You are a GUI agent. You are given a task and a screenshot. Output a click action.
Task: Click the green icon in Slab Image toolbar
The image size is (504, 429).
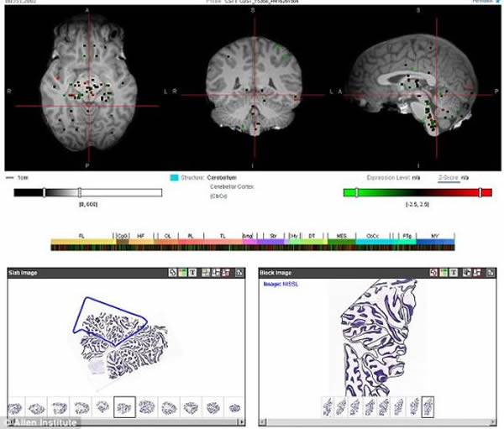(181, 273)
